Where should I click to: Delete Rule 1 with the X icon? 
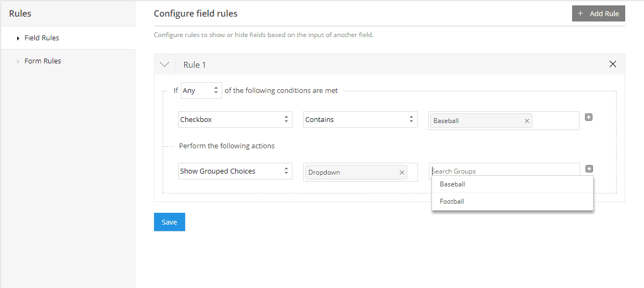click(613, 64)
